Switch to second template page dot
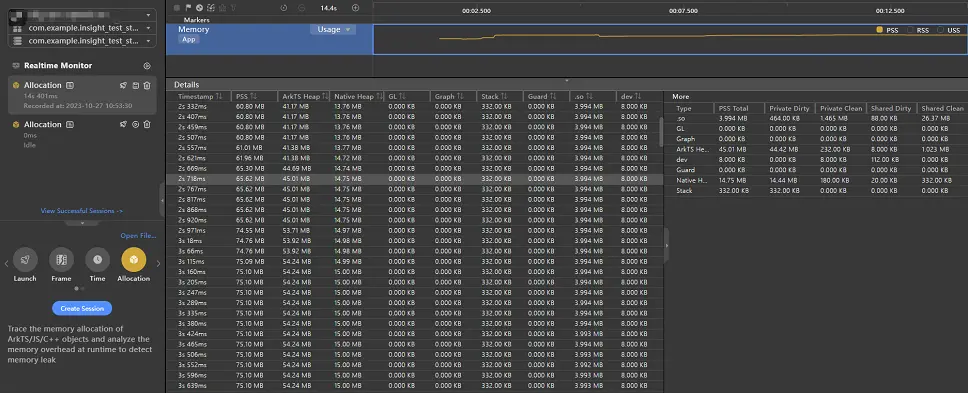968x393 pixels. (83, 288)
